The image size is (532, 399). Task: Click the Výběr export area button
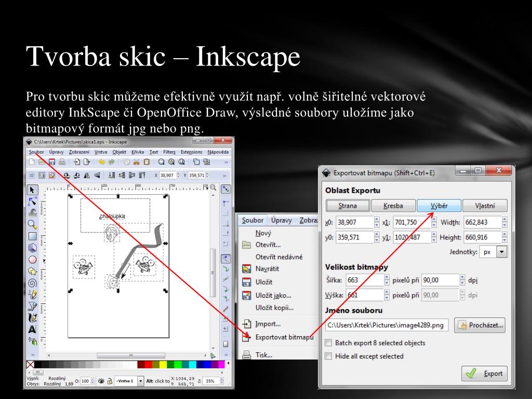(x=439, y=206)
